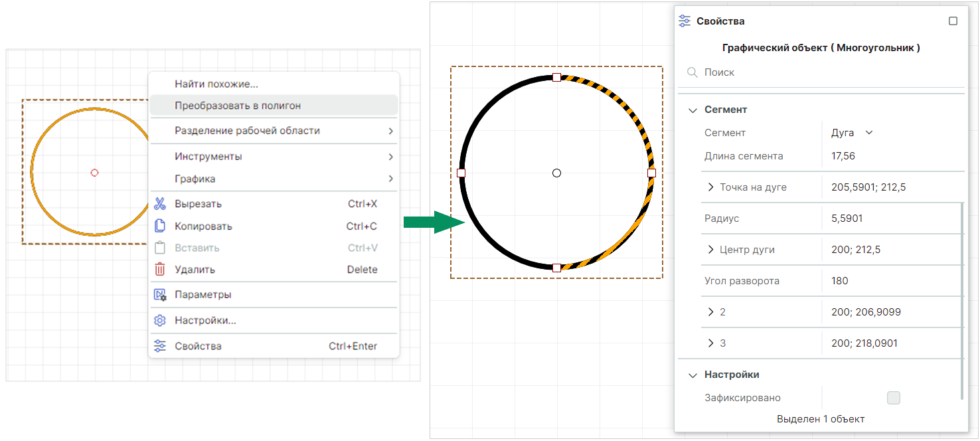Click the copy icon beside Копировать
The image size is (980, 441).
[x=159, y=226]
